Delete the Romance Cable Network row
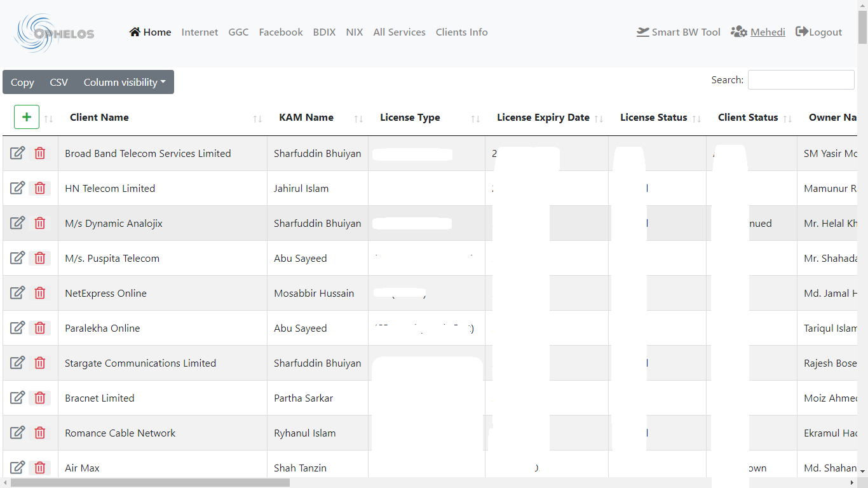The image size is (868, 488). [x=40, y=433]
